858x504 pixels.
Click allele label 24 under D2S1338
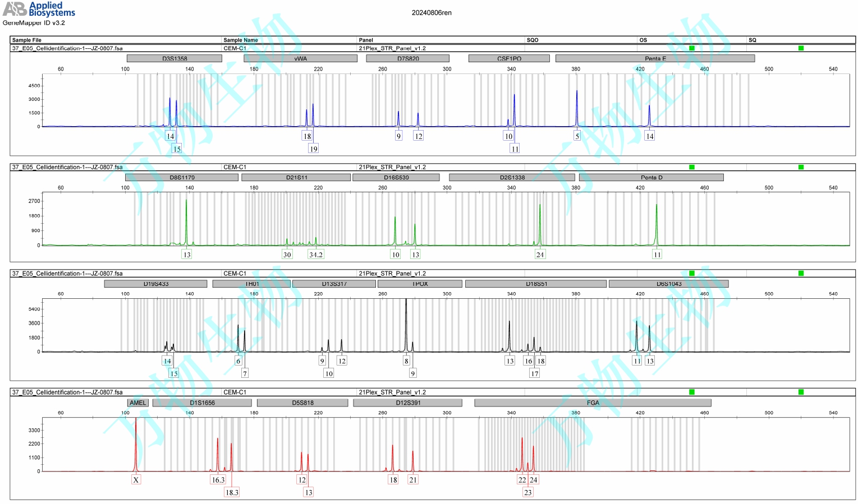click(x=540, y=255)
